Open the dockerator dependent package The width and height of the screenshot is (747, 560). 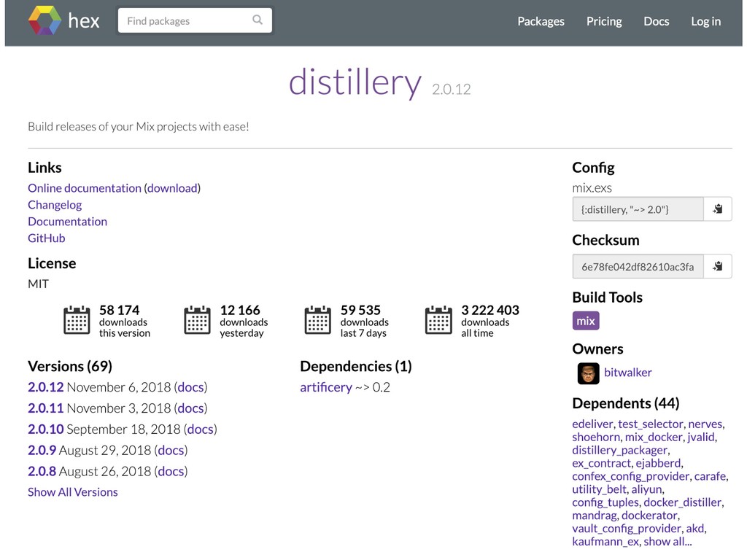[x=650, y=516]
